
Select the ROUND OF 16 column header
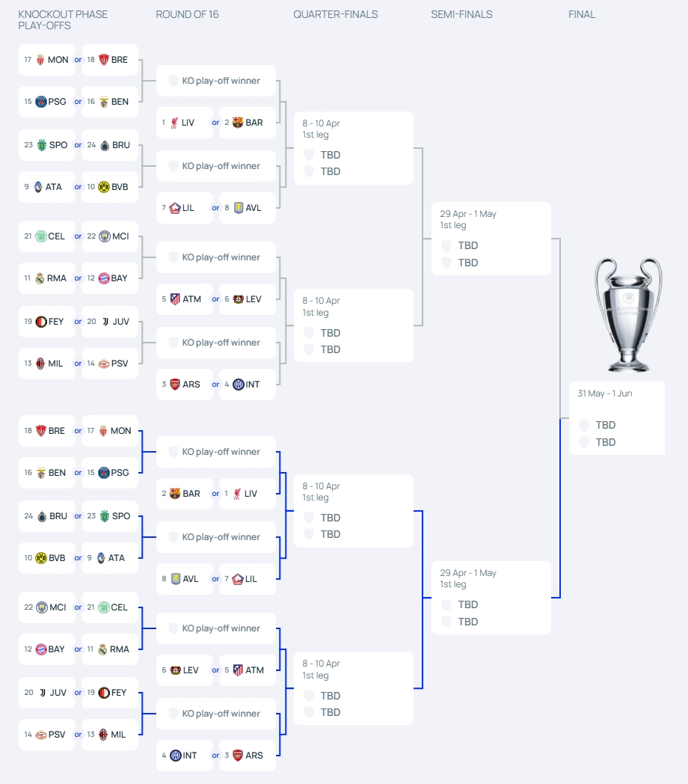click(187, 14)
